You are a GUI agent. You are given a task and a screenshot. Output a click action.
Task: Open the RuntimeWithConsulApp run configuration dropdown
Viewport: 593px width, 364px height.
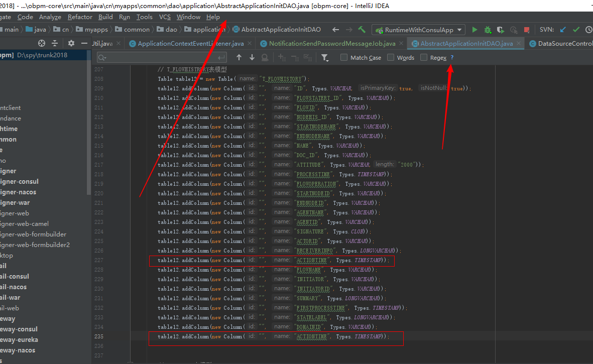click(419, 30)
